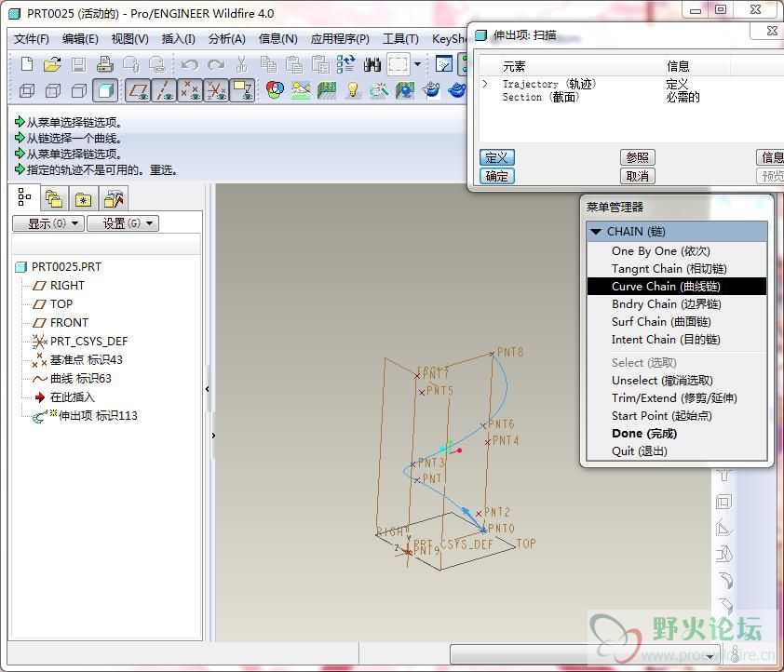Switch to shaded display mode
Screen dimensions: 784x672
point(105,90)
